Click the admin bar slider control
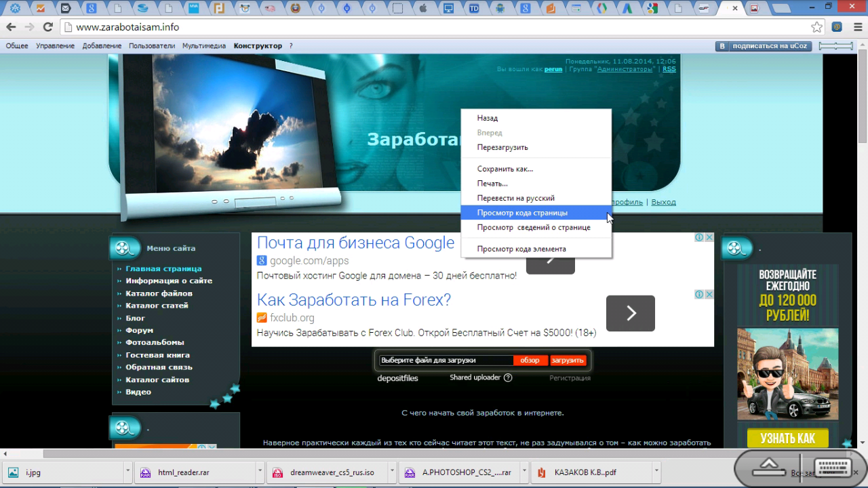868x488 pixels. [x=835, y=46]
